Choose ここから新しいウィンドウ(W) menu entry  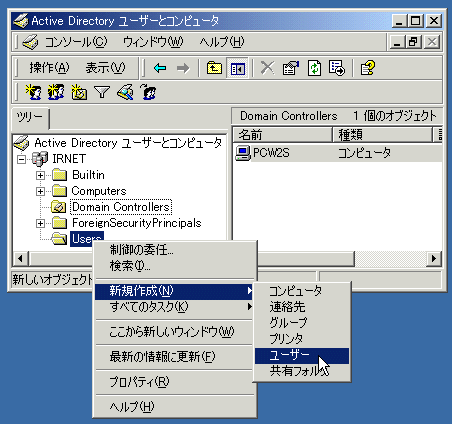pos(175,332)
